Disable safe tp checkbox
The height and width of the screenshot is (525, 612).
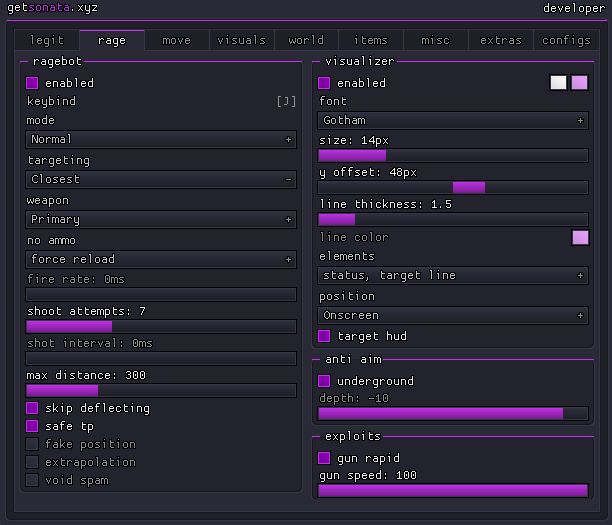(32, 426)
